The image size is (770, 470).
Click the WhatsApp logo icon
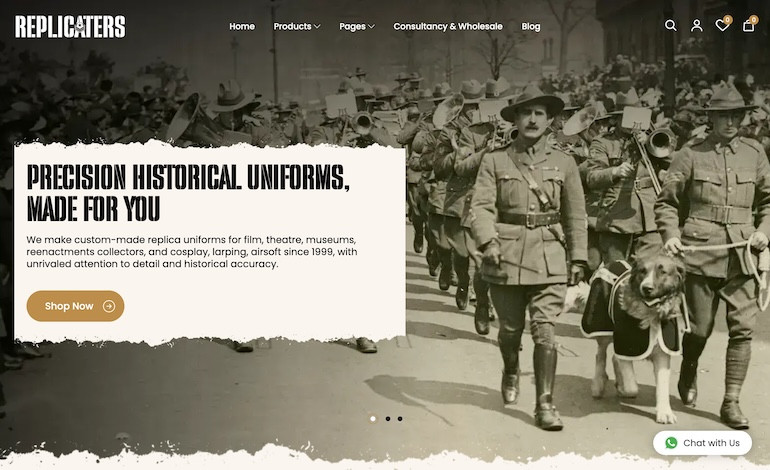pyautogui.click(x=671, y=443)
